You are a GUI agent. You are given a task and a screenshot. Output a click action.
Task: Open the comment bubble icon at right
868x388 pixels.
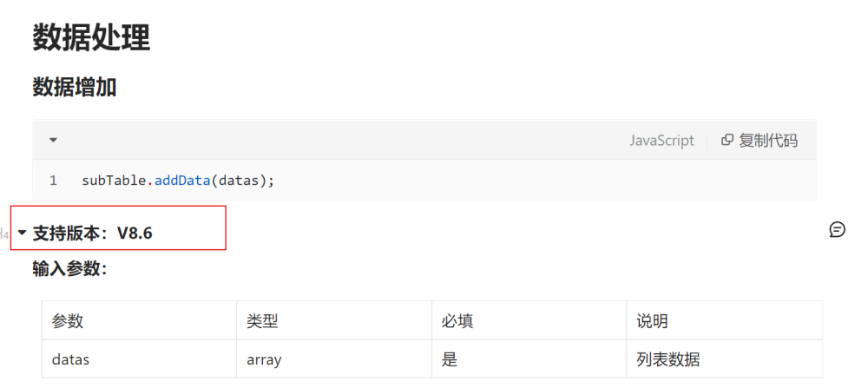coord(837,229)
